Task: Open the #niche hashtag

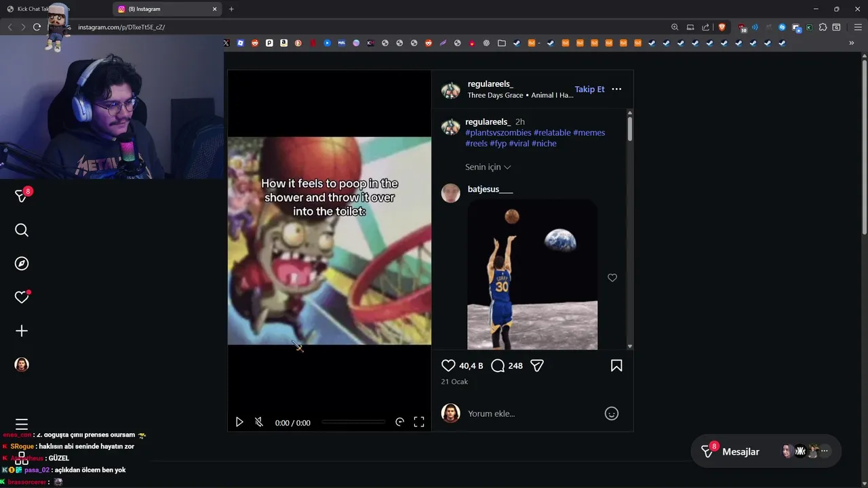Action: coord(544,144)
